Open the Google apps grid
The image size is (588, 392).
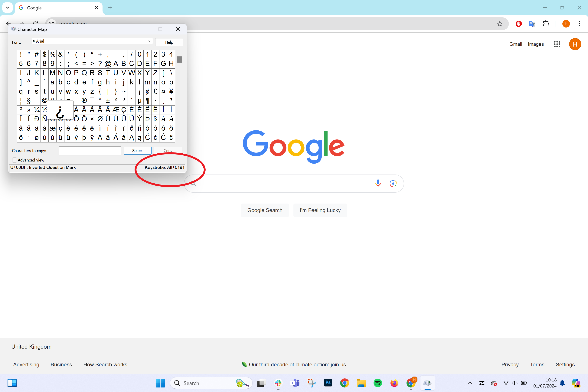(557, 44)
